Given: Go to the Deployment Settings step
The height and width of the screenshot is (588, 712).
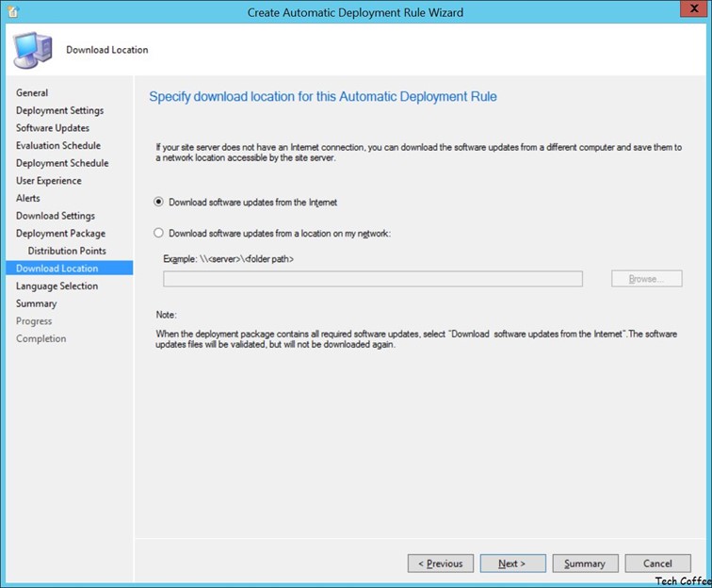Looking at the screenshot, I should (x=60, y=110).
